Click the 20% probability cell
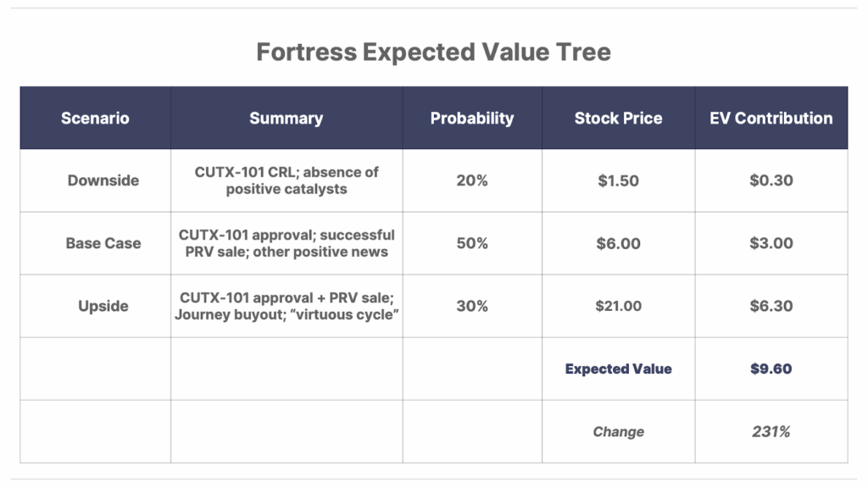868x488 pixels. click(x=472, y=180)
